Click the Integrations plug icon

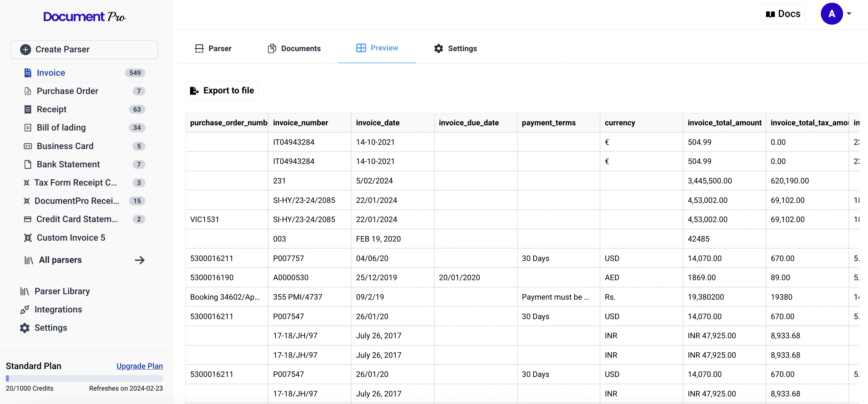tap(24, 310)
